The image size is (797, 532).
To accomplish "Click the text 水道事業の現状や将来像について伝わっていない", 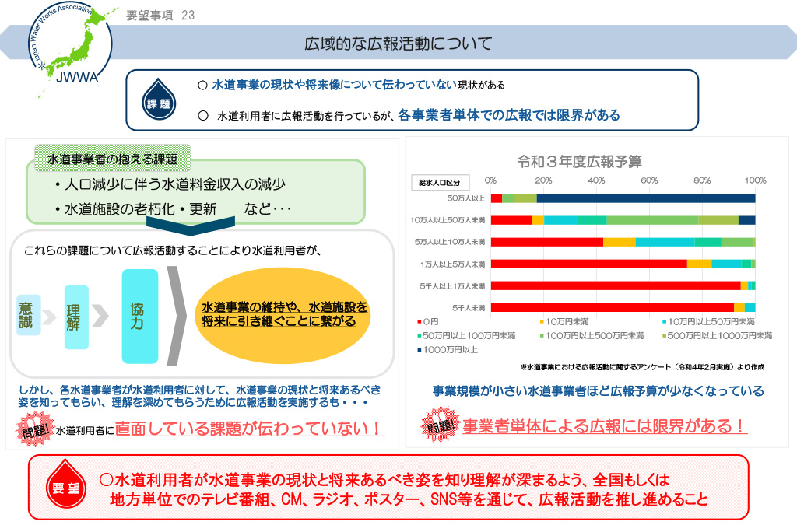I will pyautogui.click(x=334, y=85).
